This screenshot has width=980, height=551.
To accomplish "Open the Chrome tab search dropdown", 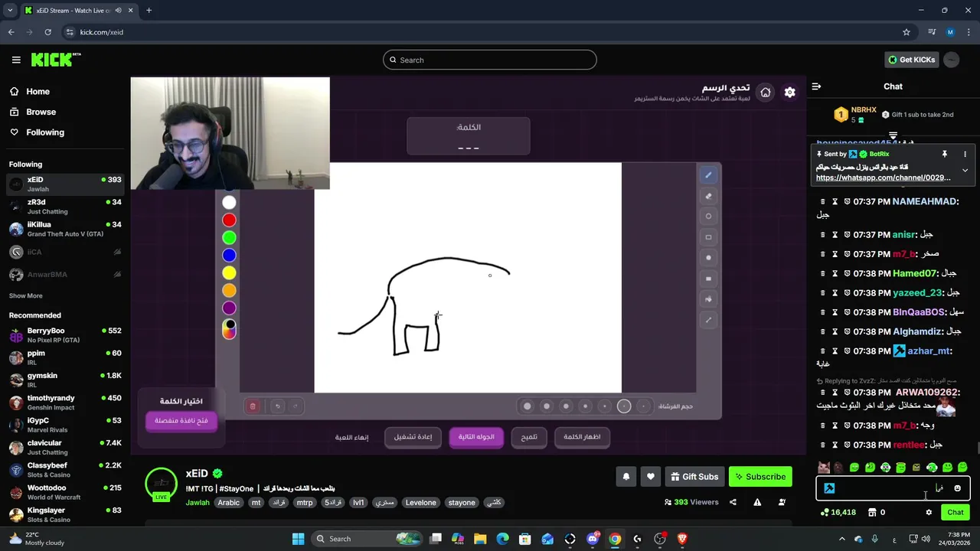I will pos(10,11).
